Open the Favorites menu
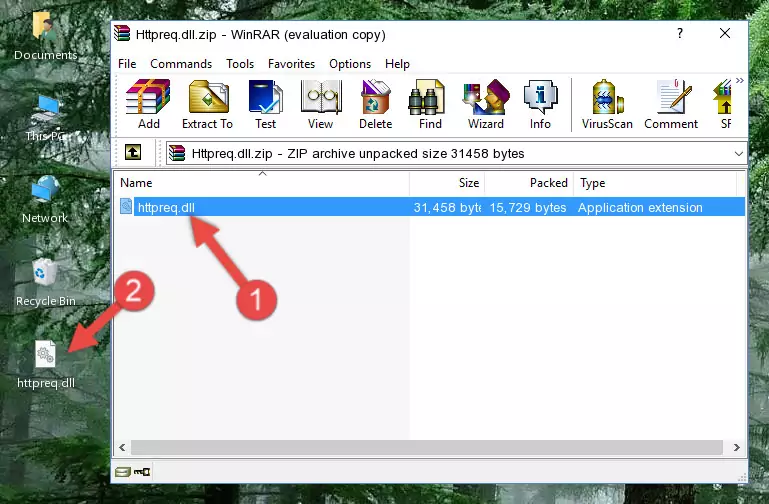The width and height of the screenshot is (769, 504). (x=291, y=64)
